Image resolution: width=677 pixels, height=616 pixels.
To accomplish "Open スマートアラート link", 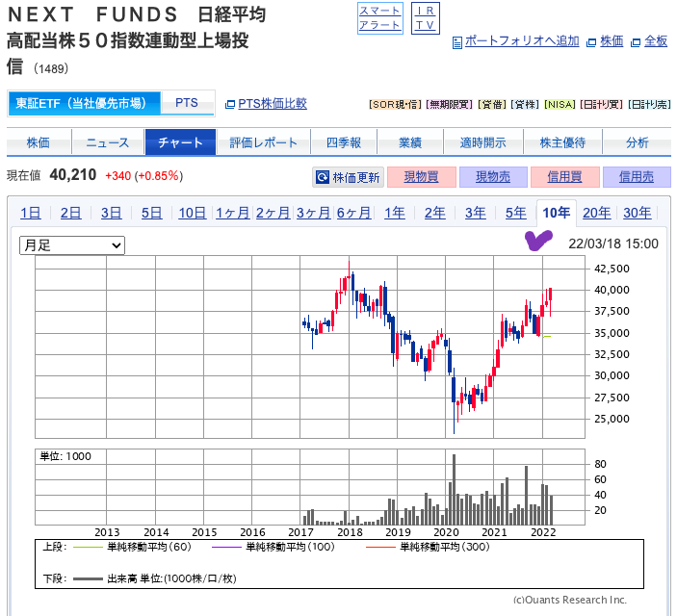I will (x=380, y=17).
